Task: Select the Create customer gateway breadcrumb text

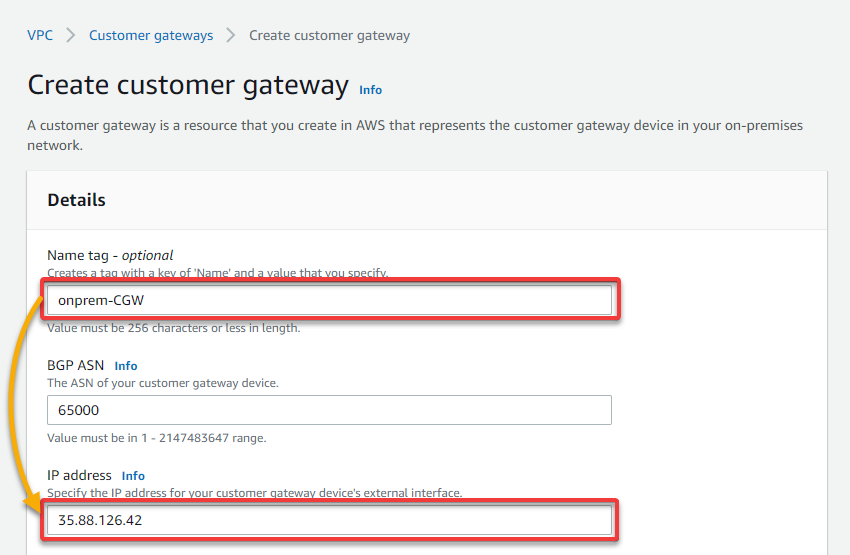Action: pos(330,35)
